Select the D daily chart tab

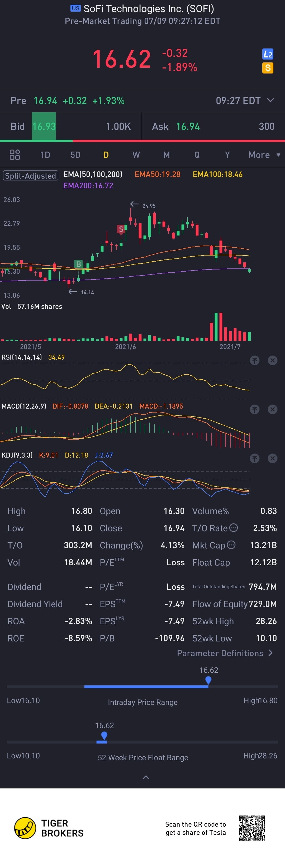[x=106, y=155]
